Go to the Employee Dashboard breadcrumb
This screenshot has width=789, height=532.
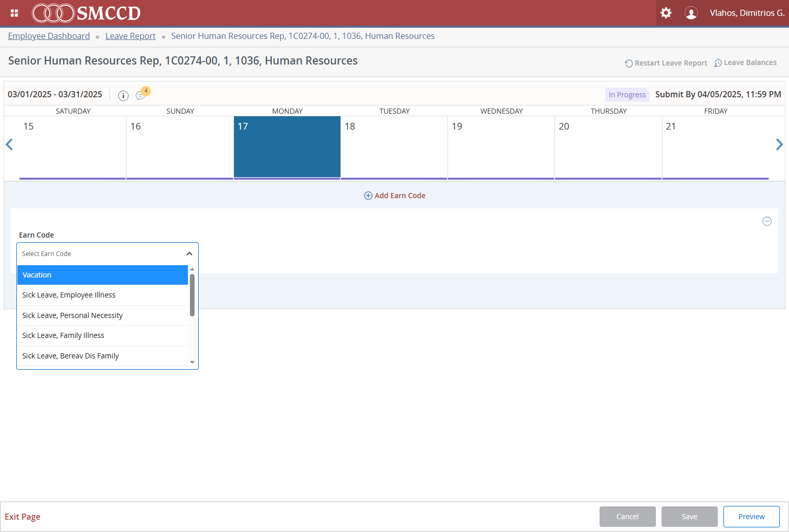pos(49,36)
